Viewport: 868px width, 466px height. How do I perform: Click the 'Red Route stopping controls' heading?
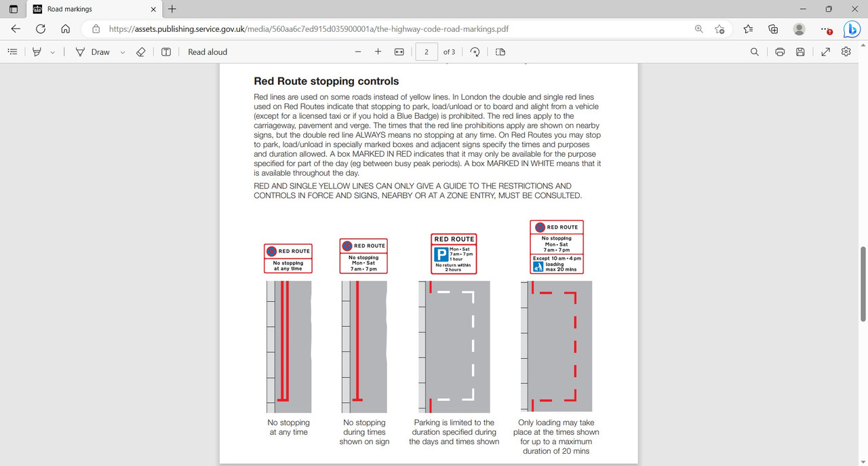326,81
